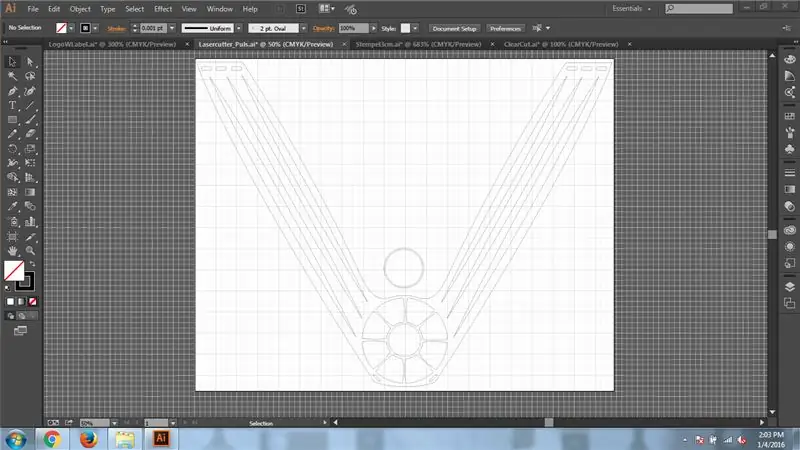Open the Artboards panel icon

tap(790, 304)
